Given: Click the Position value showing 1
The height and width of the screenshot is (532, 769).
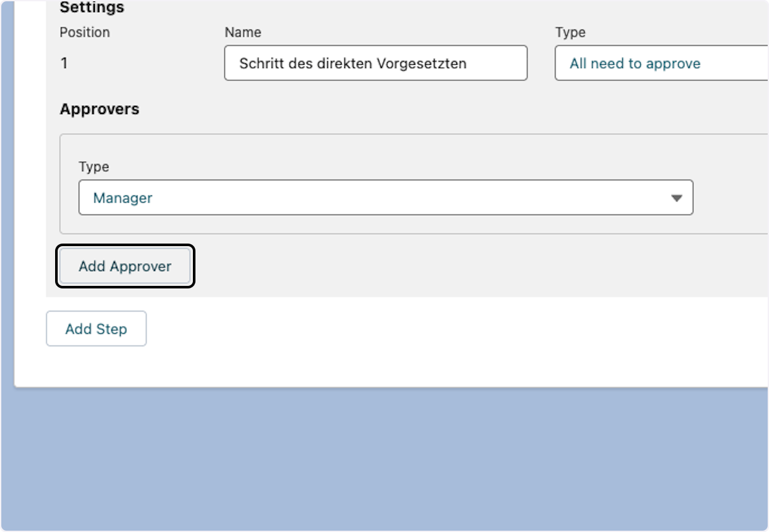Looking at the screenshot, I should (x=64, y=63).
